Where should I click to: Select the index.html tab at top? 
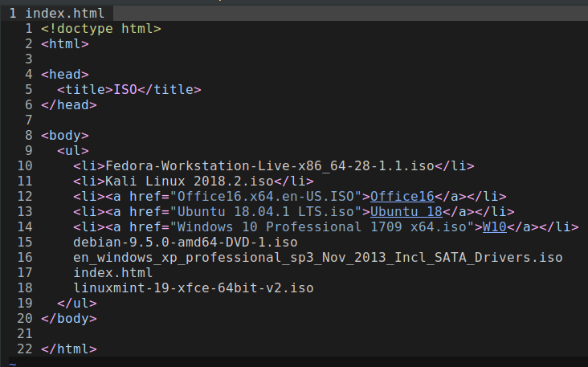click(x=59, y=13)
